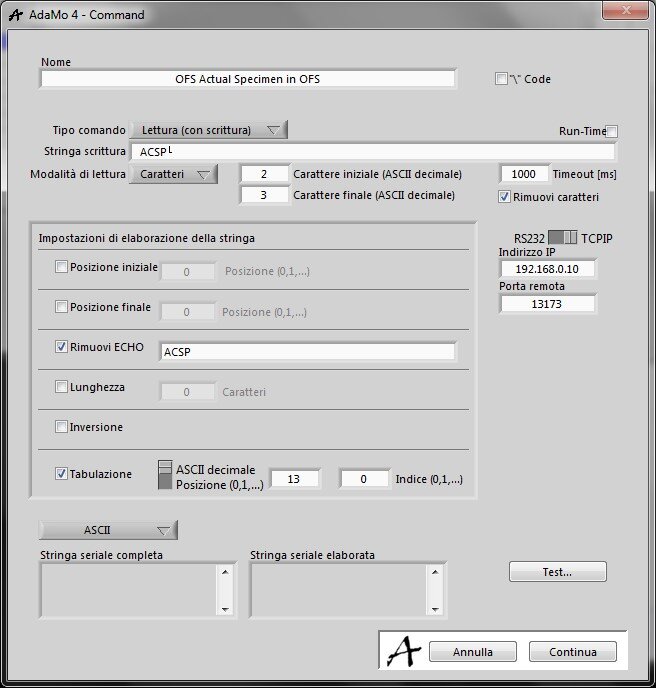Click the AdaMo logo beside the Annulla button
The image size is (656, 688).
coord(404,651)
